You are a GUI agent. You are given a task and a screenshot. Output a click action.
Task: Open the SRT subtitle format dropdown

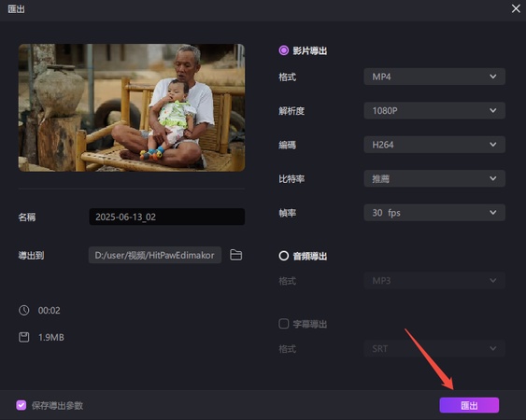point(434,349)
